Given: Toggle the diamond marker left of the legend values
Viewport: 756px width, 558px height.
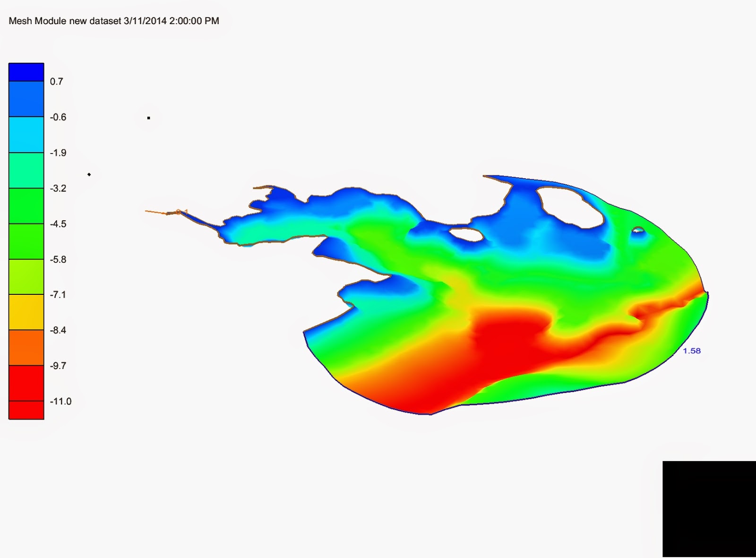Looking at the screenshot, I should [89, 175].
